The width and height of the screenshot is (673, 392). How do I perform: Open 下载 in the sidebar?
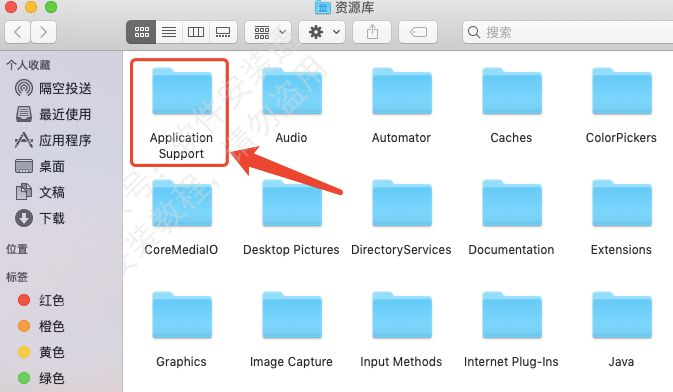pos(40,218)
